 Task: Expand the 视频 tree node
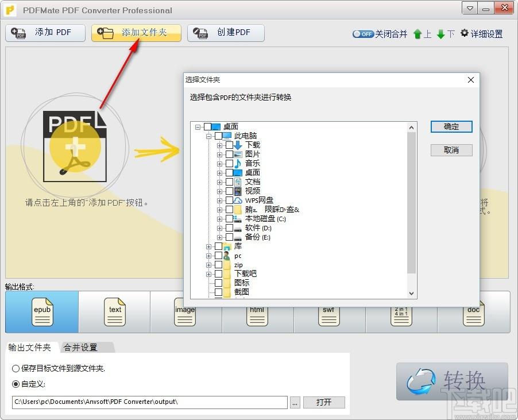(219, 191)
